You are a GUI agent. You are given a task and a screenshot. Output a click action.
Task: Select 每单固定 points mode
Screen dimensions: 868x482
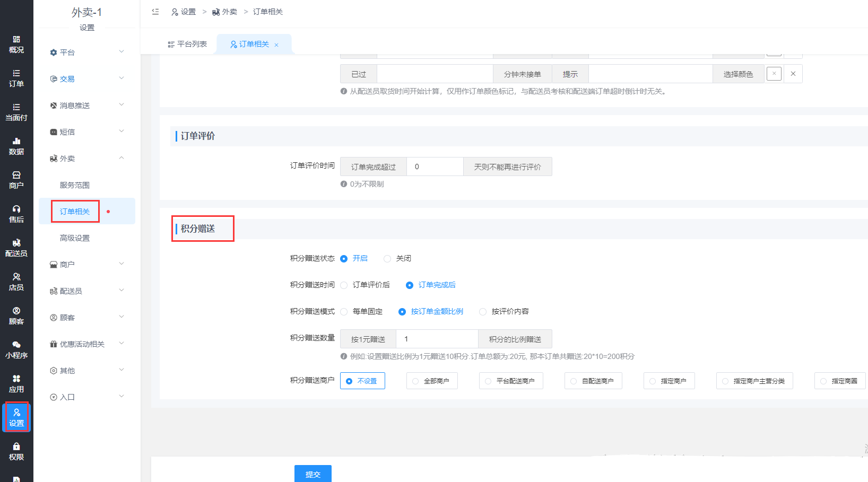pos(361,311)
